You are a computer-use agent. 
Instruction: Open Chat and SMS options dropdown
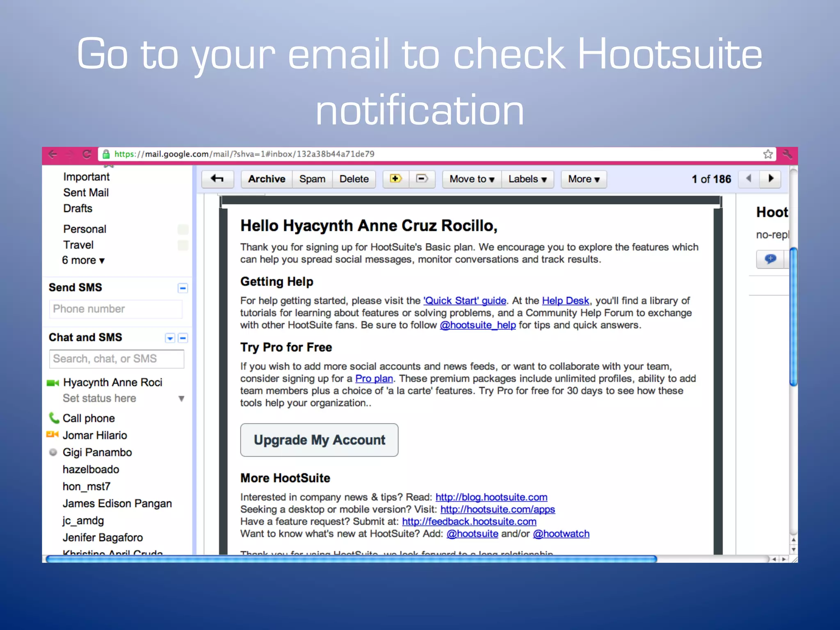click(x=170, y=338)
